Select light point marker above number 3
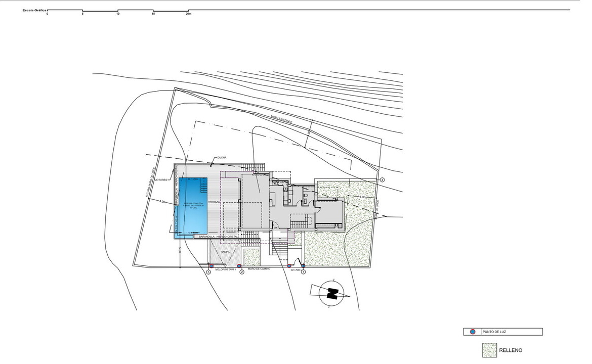 click(x=212, y=265)
